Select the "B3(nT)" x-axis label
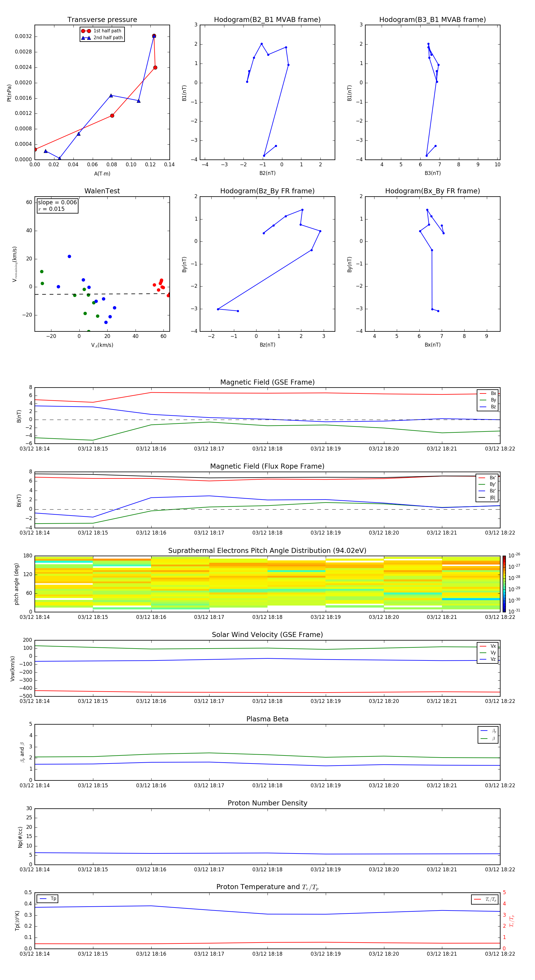The width and height of the screenshot is (535, 980). click(432, 173)
